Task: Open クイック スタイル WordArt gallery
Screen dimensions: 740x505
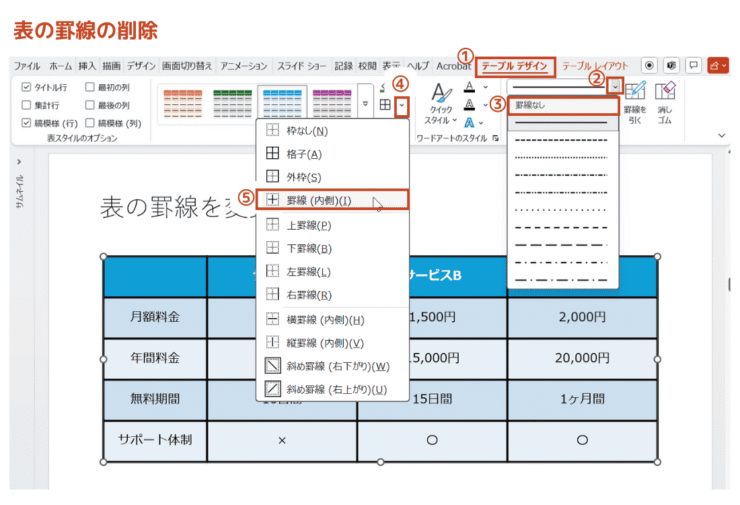Action: (x=441, y=104)
